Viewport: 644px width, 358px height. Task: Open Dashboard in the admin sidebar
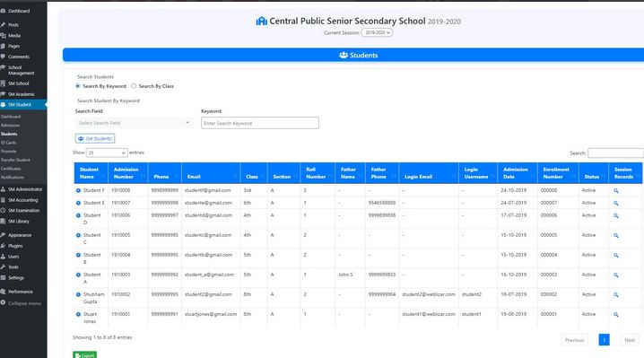click(x=19, y=11)
